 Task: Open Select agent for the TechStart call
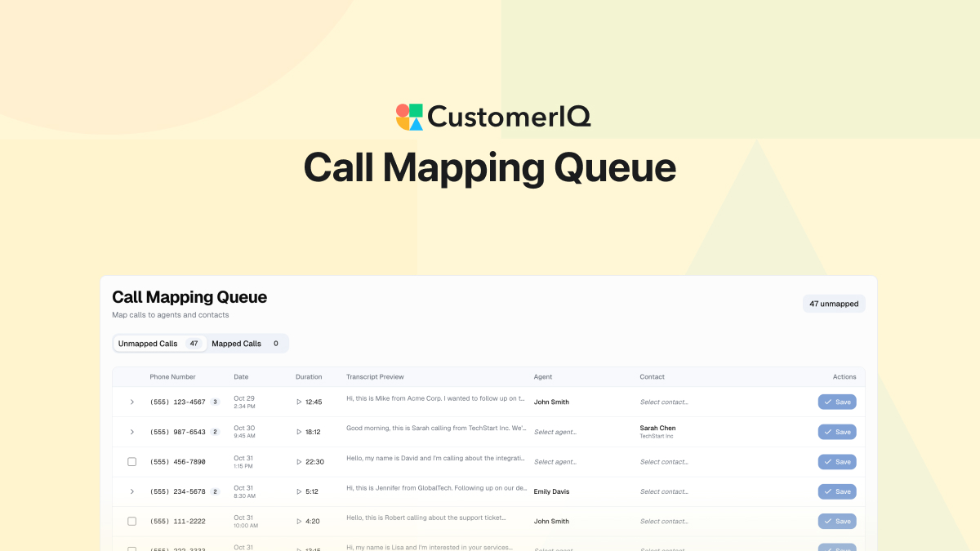[x=555, y=431]
